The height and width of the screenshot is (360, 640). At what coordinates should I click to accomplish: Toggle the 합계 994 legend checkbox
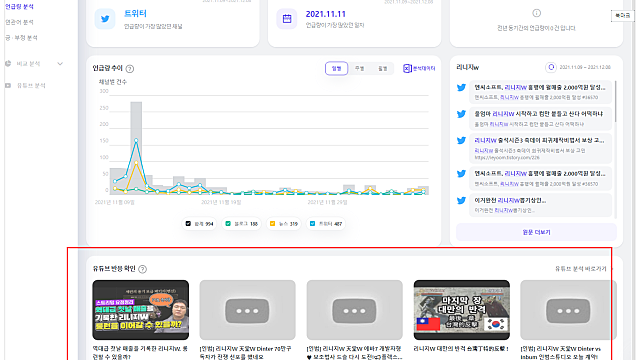188,224
